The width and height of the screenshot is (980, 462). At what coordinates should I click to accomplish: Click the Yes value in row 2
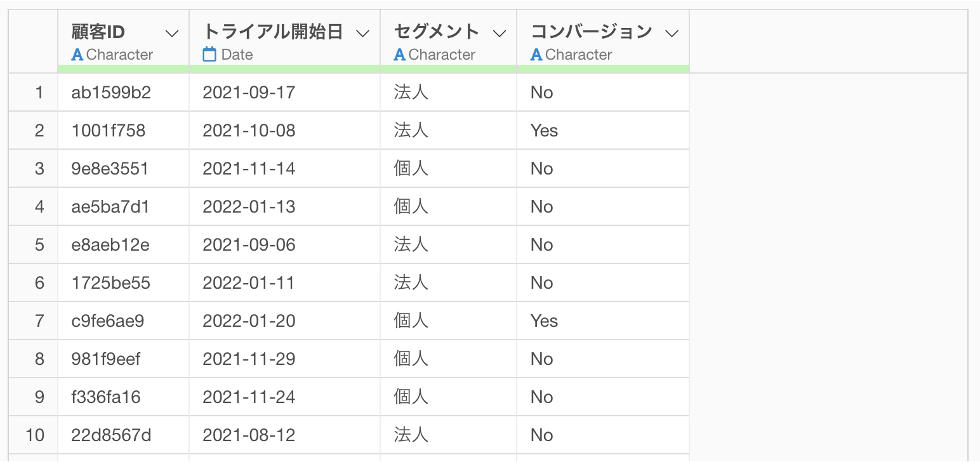tap(545, 131)
